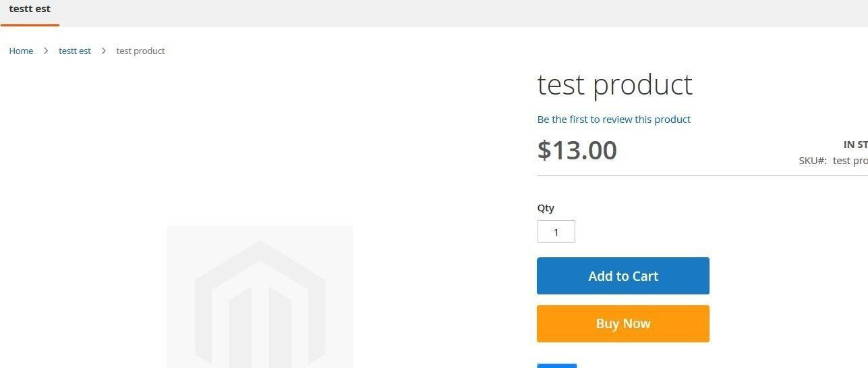Open testt est category breadcrumb link
The width and height of the screenshot is (868, 368).
[75, 51]
